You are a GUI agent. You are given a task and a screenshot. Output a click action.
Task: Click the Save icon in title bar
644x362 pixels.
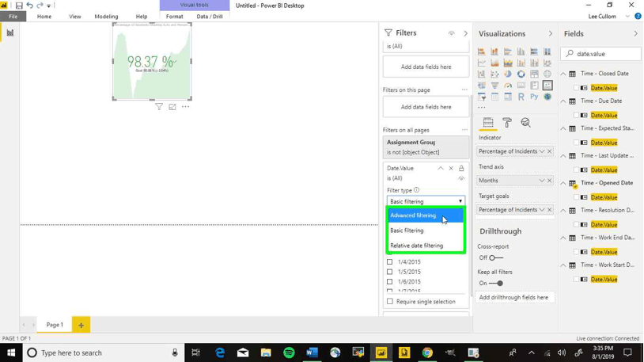pyautogui.click(x=19, y=6)
